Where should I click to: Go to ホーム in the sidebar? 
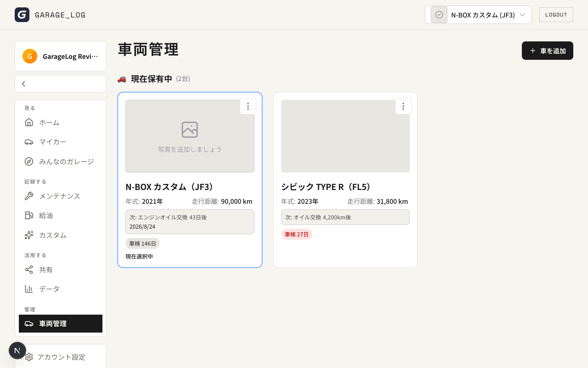(60, 122)
